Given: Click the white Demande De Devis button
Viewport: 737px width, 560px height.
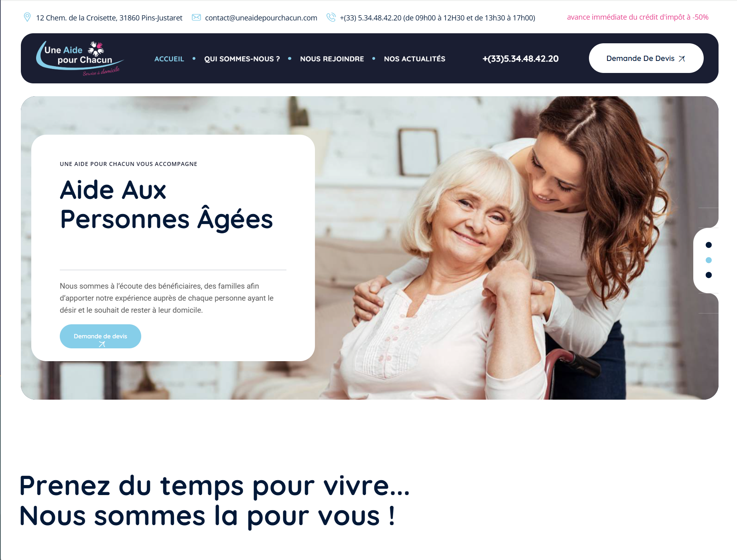Looking at the screenshot, I should click(646, 58).
